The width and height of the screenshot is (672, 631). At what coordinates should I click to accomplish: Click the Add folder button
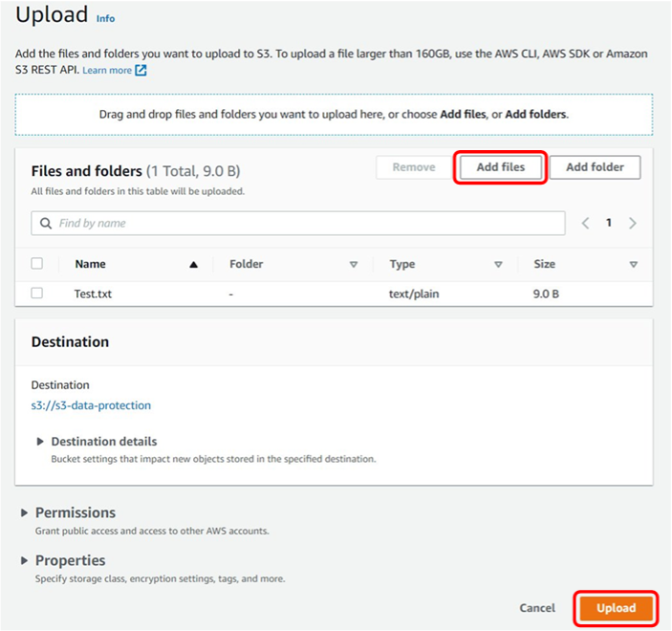[595, 167]
